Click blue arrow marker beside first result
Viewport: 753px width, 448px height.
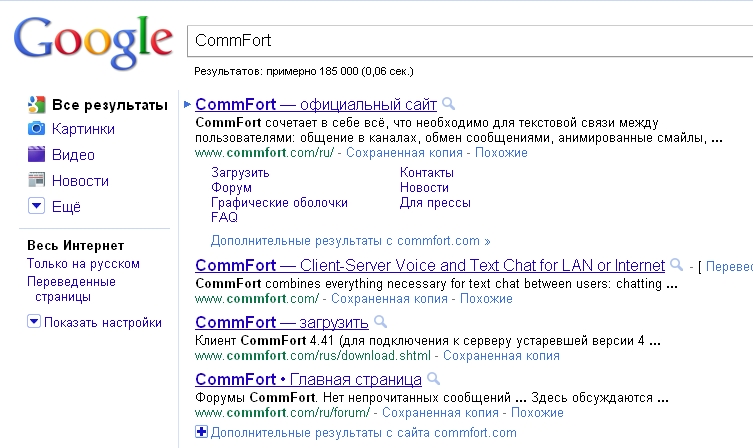(187, 104)
